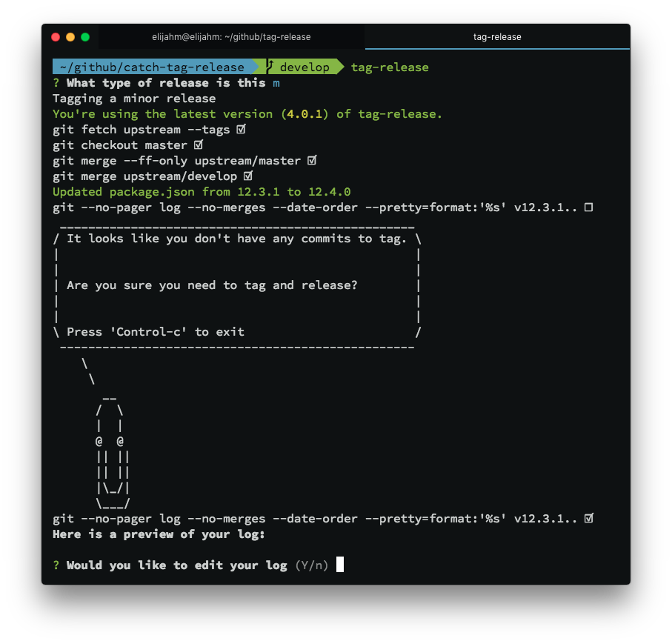
Task: Click the git branch icon before develop
Action: coord(270,67)
